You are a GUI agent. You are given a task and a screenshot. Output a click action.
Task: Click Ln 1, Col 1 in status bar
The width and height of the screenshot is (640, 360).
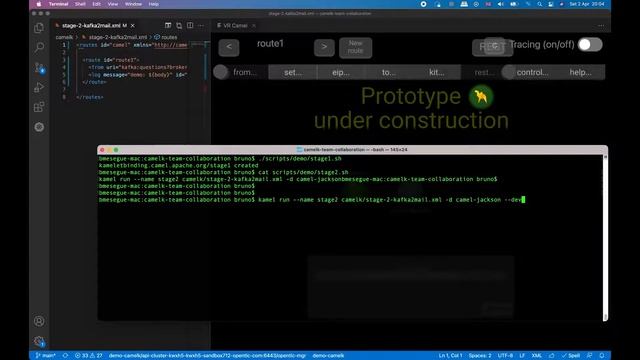coord(451,356)
